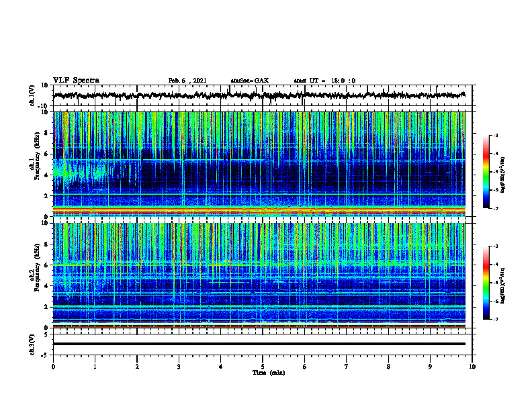Screen dimensions: 532x411
Task: Click time-axis tick label "6"
Action: point(305,367)
